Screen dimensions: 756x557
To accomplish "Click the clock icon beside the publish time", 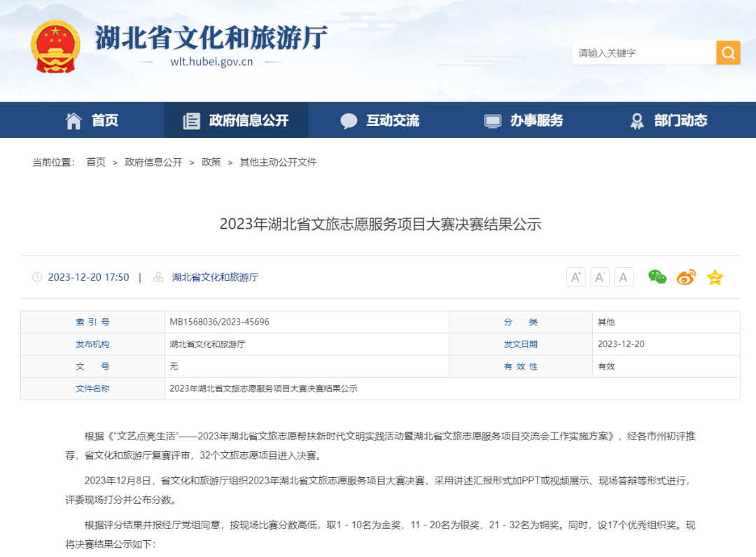I will point(37,277).
